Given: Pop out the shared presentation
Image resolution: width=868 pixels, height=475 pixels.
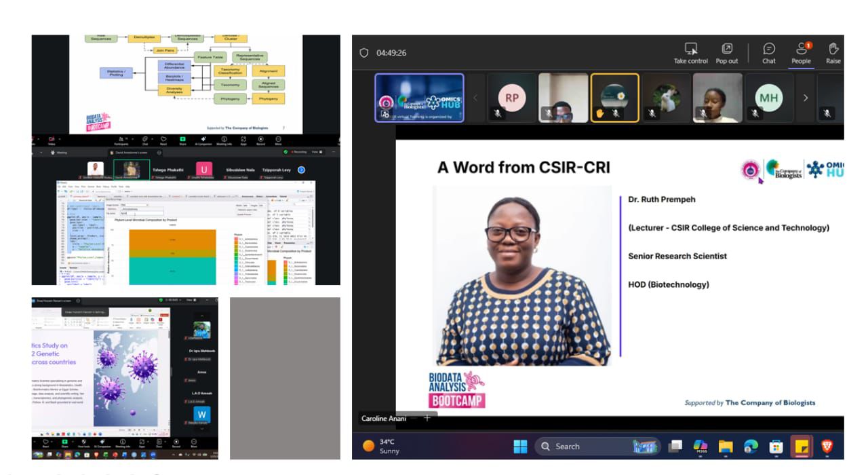Looking at the screenshot, I should pos(726,53).
